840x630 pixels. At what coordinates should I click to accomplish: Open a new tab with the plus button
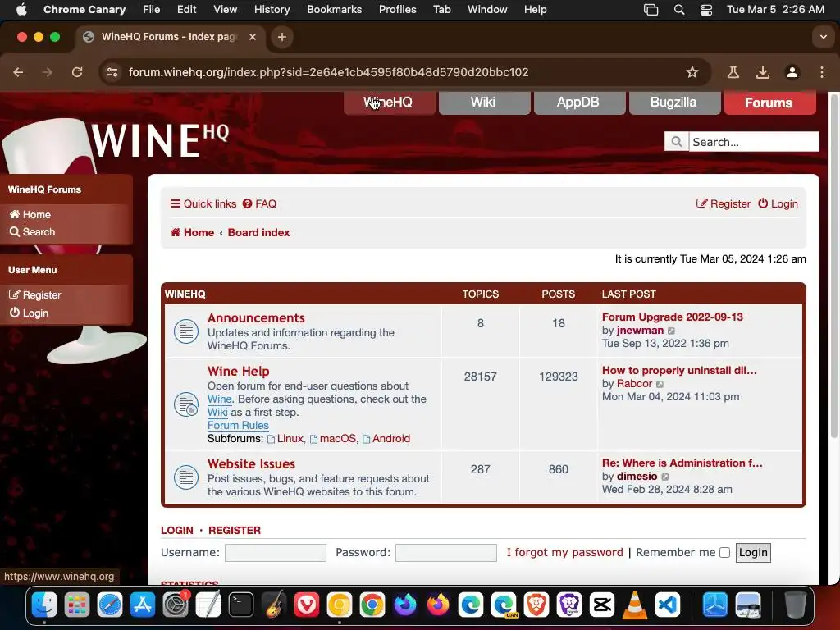[x=282, y=37]
